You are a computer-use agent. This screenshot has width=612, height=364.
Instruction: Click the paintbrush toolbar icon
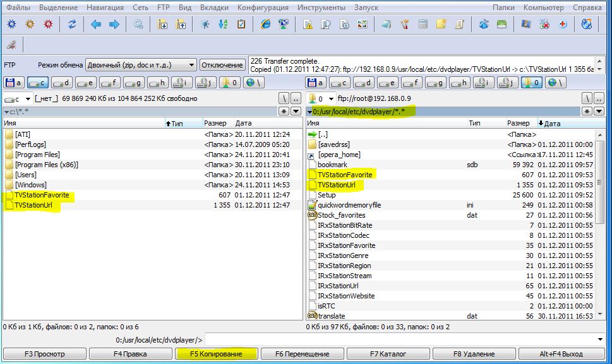click(405, 24)
